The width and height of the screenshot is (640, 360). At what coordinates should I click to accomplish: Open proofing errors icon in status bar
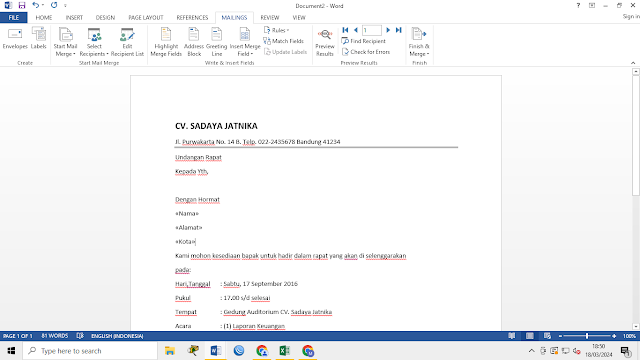80,336
